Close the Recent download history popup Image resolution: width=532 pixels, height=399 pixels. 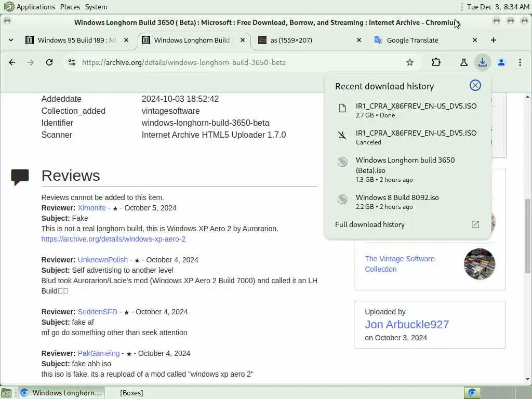click(x=475, y=85)
